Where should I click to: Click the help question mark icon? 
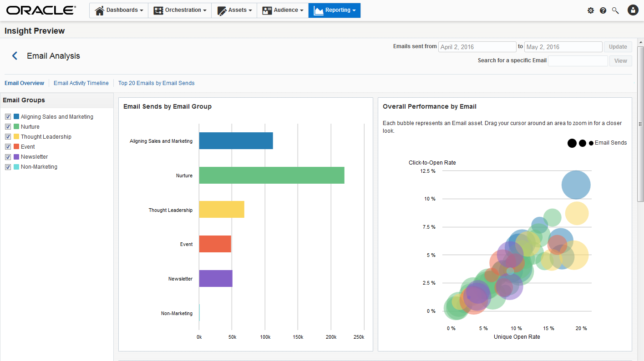[603, 10]
